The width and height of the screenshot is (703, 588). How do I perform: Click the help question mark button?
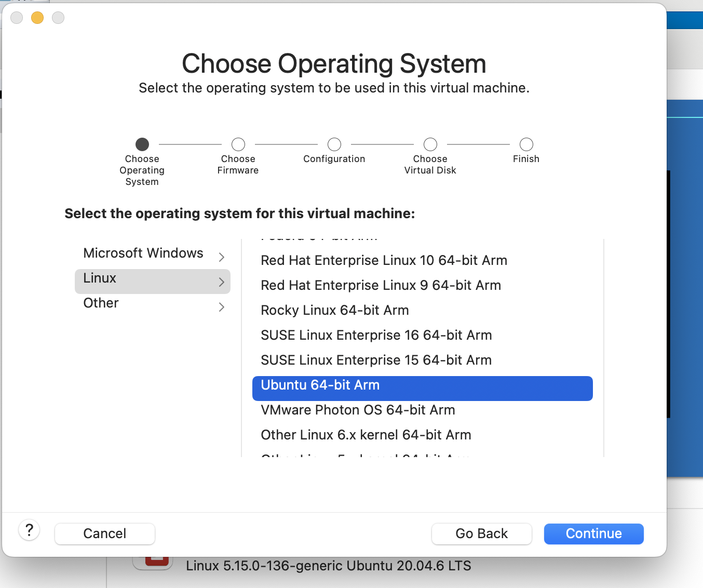click(30, 530)
